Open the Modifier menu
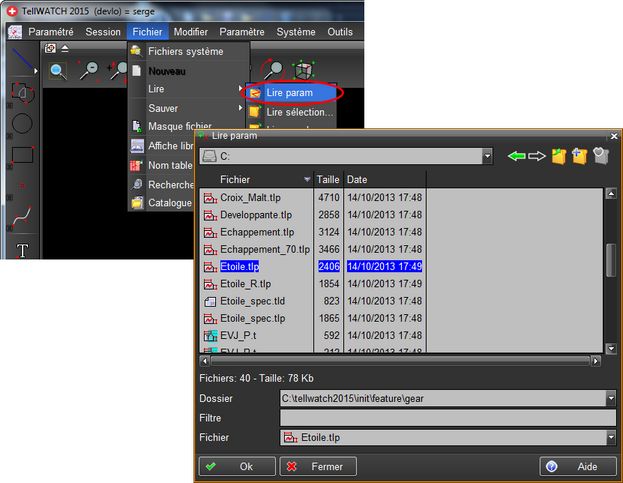 point(191,32)
